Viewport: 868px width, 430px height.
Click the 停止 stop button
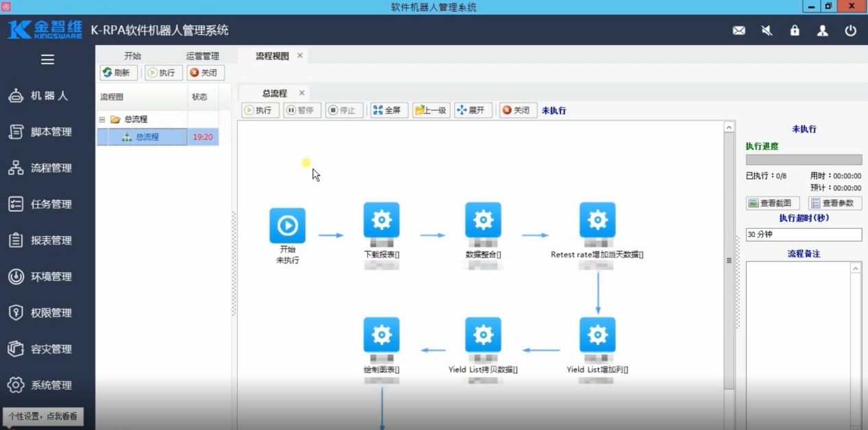[x=344, y=110]
